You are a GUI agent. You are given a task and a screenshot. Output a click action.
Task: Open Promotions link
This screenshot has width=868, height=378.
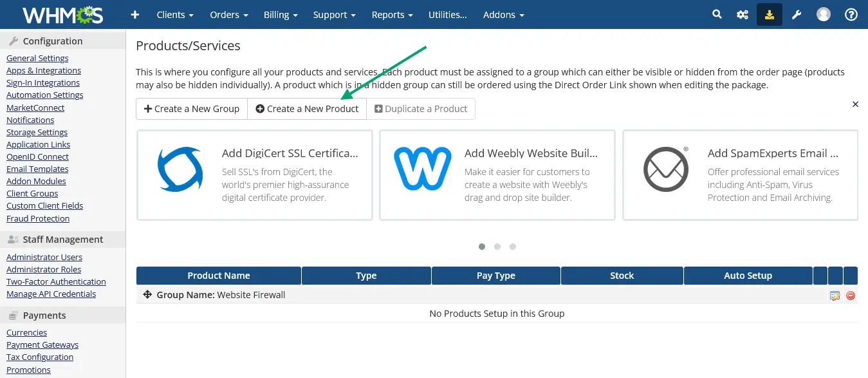[x=28, y=370]
